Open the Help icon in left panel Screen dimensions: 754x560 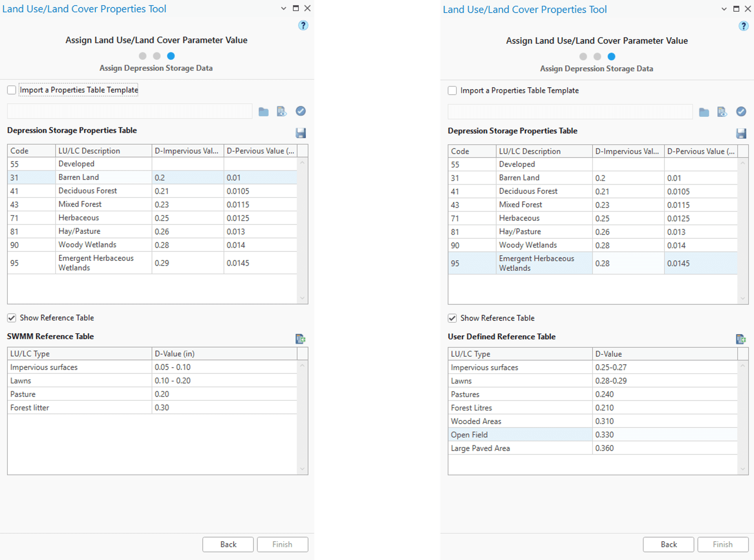click(303, 26)
